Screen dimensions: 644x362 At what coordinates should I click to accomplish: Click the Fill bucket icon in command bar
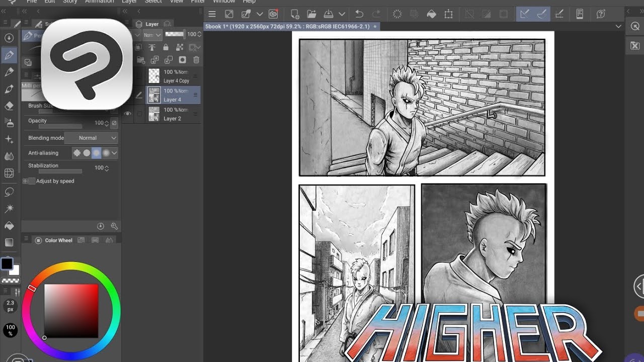click(431, 14)
